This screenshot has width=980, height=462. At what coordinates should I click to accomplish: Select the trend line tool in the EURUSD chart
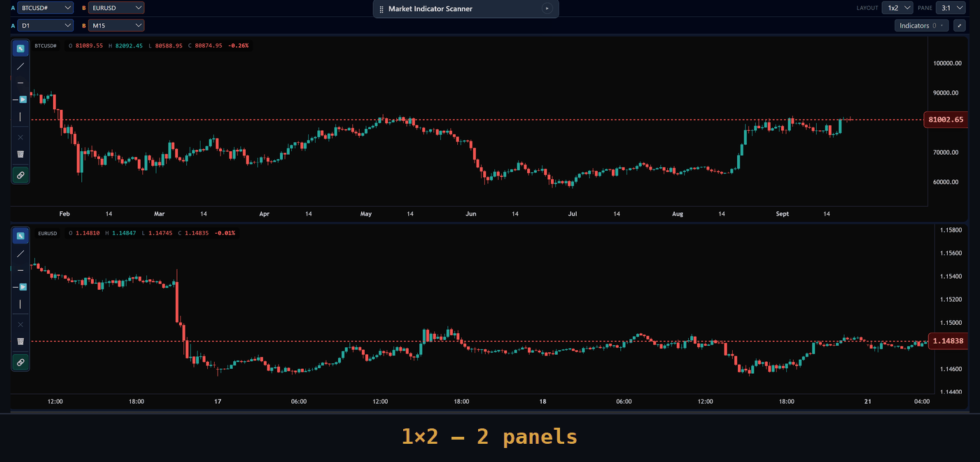20,253
